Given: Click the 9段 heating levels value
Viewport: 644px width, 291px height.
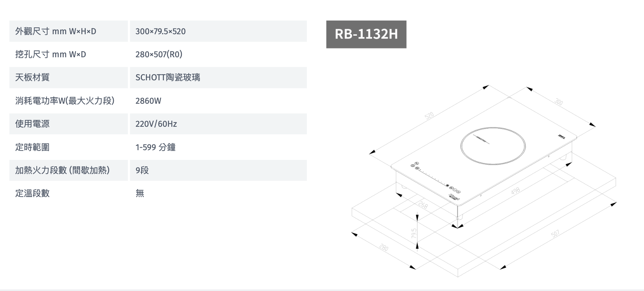Looking at the screenshot, I should (142, 170).
